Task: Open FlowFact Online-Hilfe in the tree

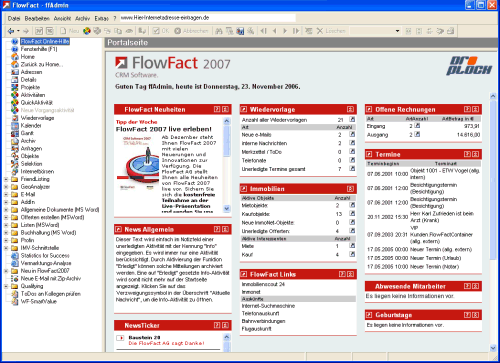Action: click(x=45, y=41)
